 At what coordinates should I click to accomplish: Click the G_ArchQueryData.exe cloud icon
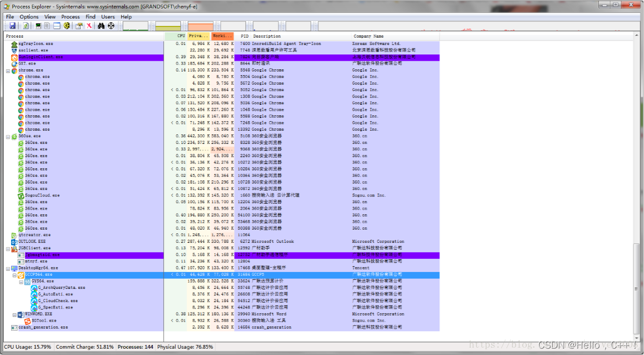(34, 288)
